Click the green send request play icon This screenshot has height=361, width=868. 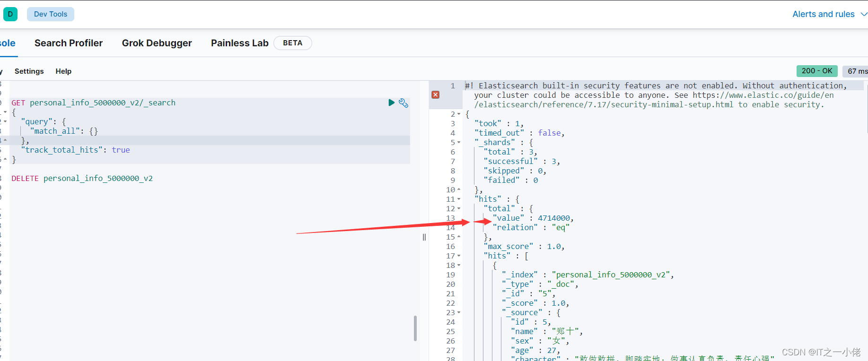click(391, 103)
